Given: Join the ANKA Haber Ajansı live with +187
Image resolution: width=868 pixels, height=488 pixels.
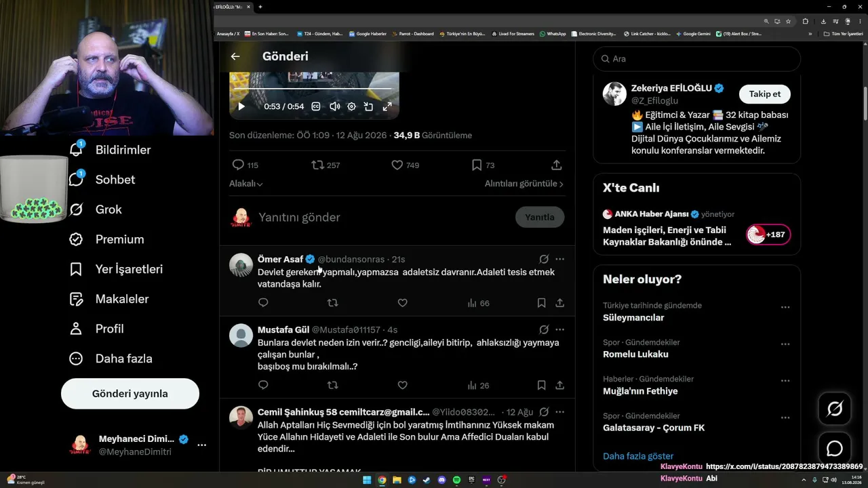Looking at the screenshot, I should click(768, 235).
